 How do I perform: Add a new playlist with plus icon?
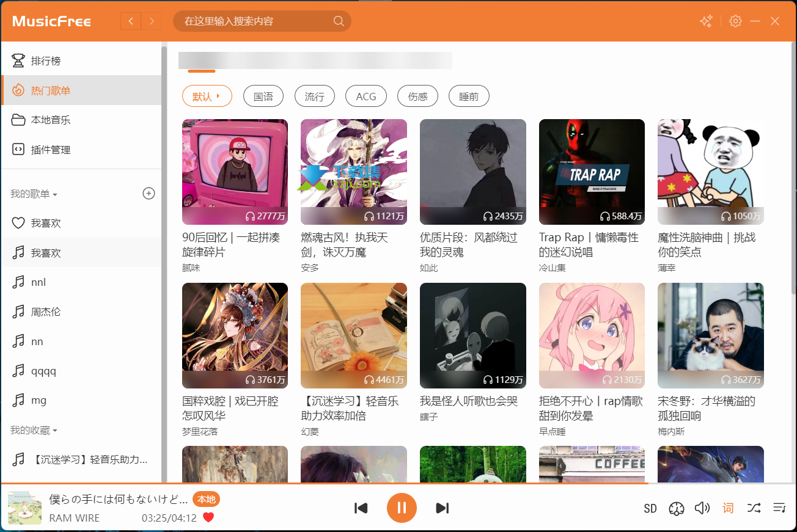149,194
